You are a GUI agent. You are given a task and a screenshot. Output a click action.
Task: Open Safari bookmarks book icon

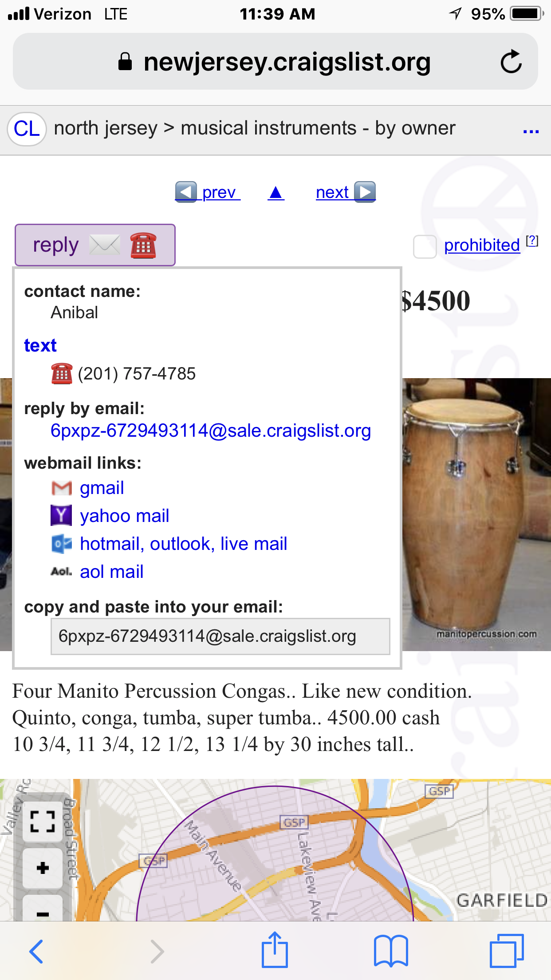click(391, 950)
